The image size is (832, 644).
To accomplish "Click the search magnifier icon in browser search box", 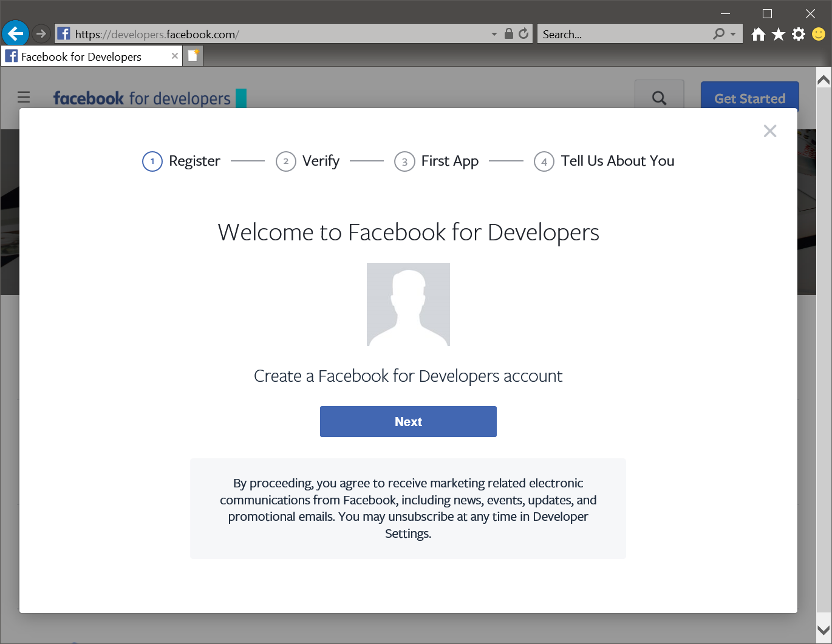I will tap(719, 34).
